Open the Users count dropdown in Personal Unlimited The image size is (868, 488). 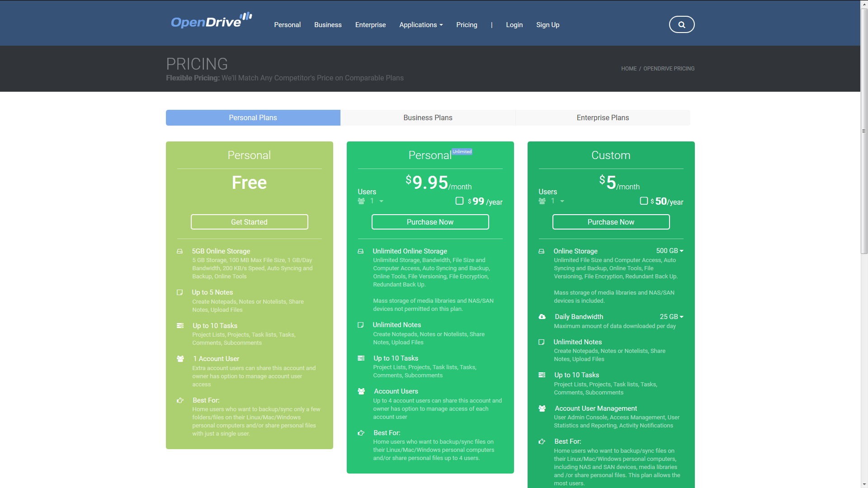(x=377, y=201)
